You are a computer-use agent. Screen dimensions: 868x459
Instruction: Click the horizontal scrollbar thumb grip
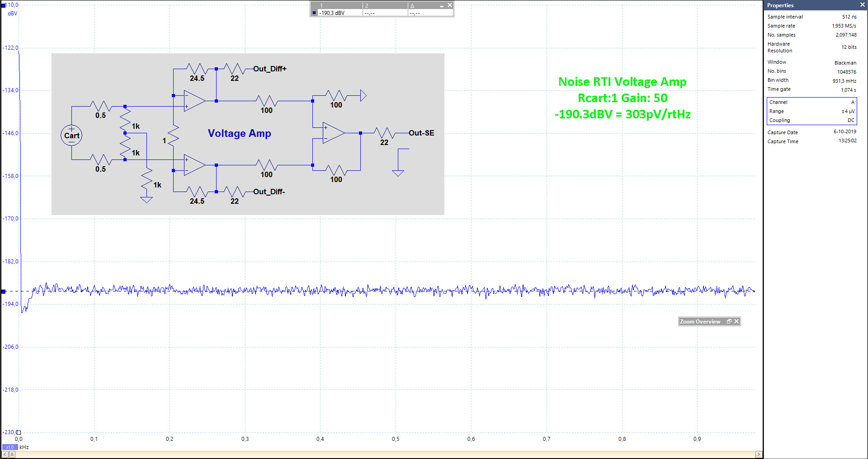point(12,454)
